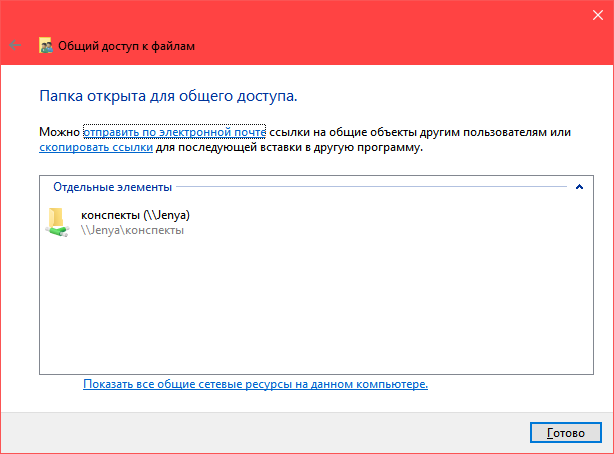Image resolution: width=614 pixels, height=454 pixels.
Task: Click the file sharing wizard title icon
Action: [46, 45]
